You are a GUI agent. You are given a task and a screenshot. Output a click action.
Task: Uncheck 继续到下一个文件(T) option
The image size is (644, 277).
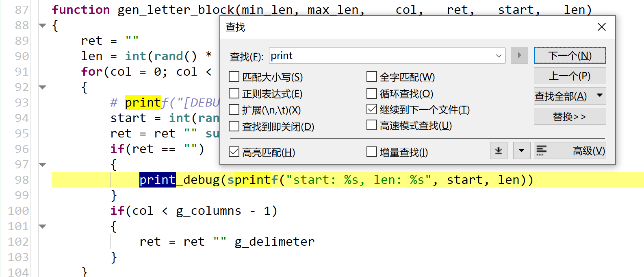click(x=372, y=109)
